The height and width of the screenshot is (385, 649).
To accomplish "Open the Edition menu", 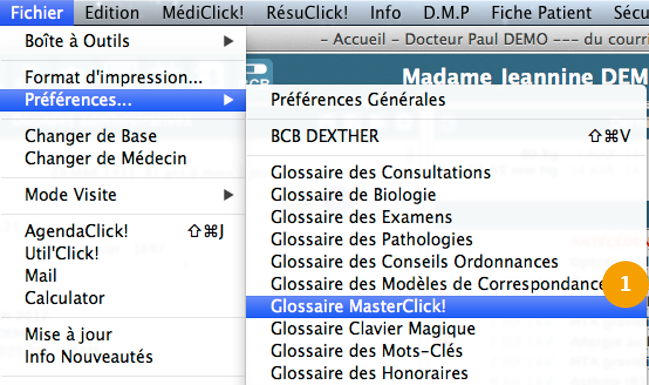I will [112, 12].
